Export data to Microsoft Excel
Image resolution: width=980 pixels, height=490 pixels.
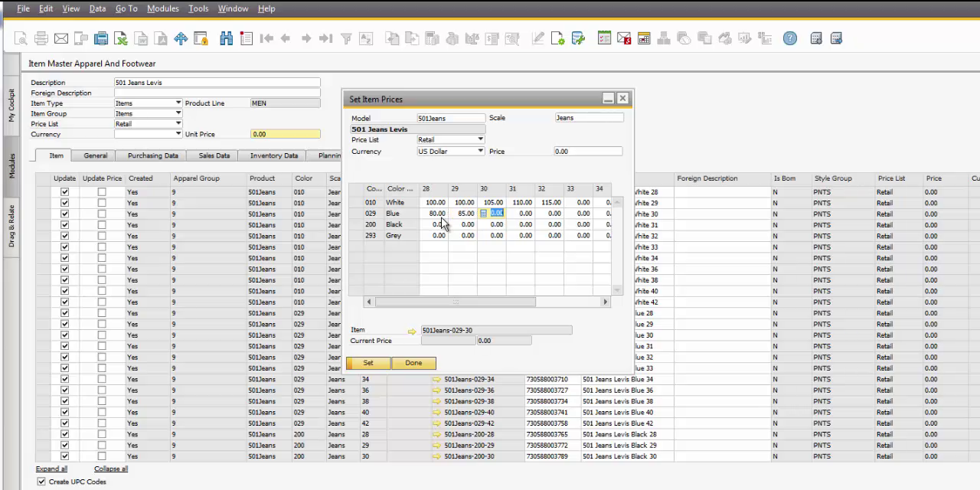[x=121, y=38]
